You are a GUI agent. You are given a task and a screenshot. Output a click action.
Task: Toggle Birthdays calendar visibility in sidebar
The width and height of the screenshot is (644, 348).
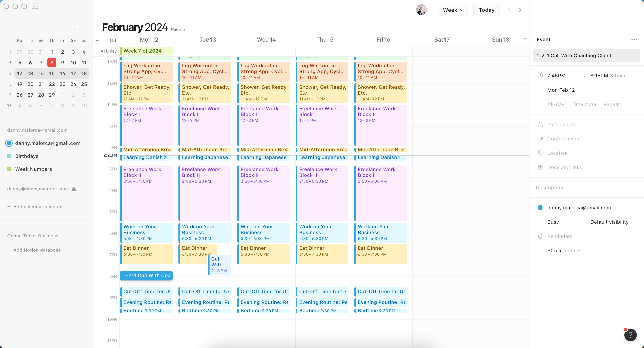[x=9, y=156]
